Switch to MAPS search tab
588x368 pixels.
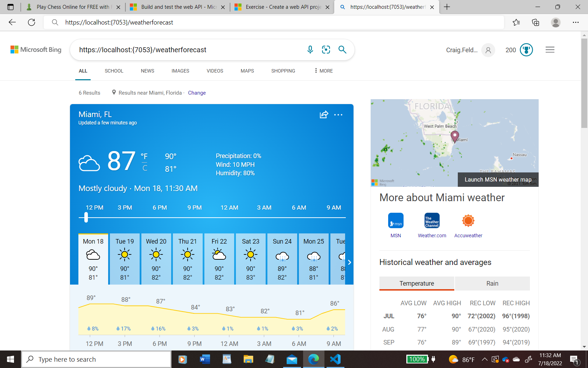click(x=247, y=71)
